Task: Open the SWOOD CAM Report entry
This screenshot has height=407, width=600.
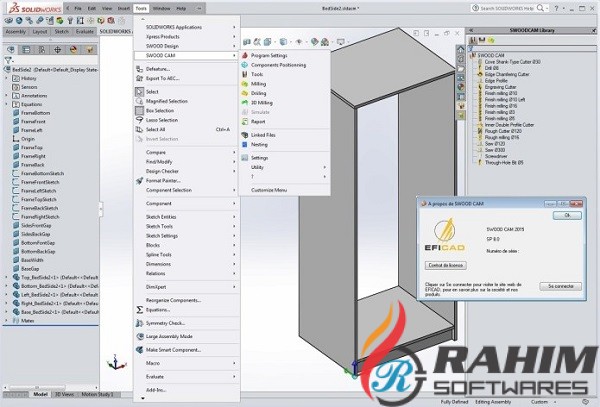Action: pyautogui.click(x=258, y=122)
